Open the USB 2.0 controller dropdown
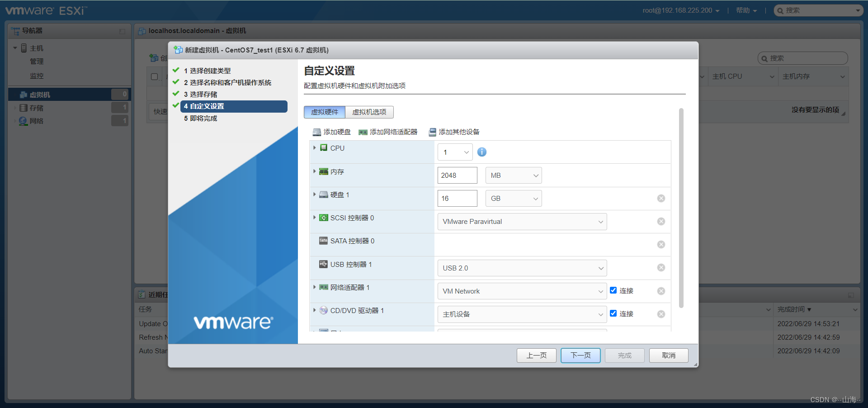Screen dimensions: 868x408 (x=522, y=268)
